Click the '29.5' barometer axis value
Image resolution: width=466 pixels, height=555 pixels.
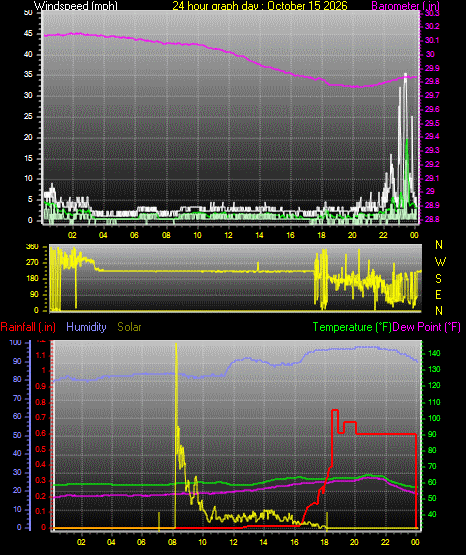[432, 123]
